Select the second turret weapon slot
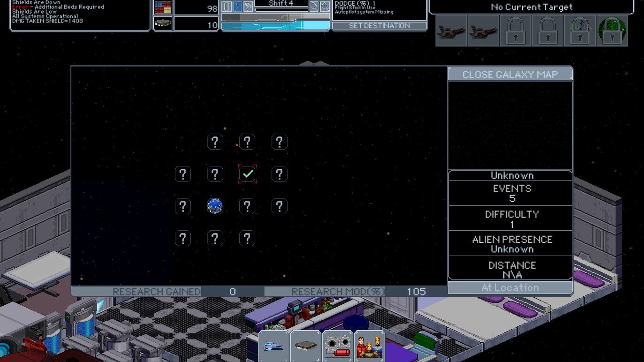This screenshot has height=362, width=644. pyautogui.click(x=483, y=31)
